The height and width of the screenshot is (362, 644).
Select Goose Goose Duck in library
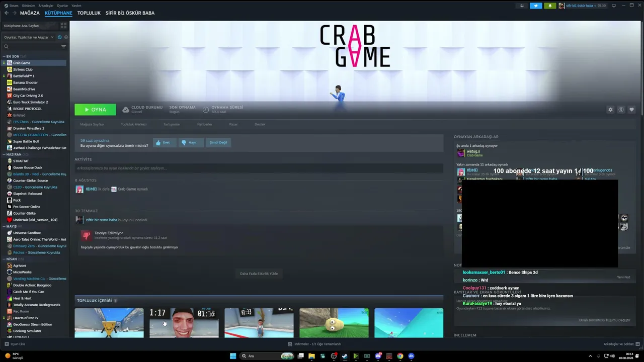pyautogui.click(x=35, y=167)
